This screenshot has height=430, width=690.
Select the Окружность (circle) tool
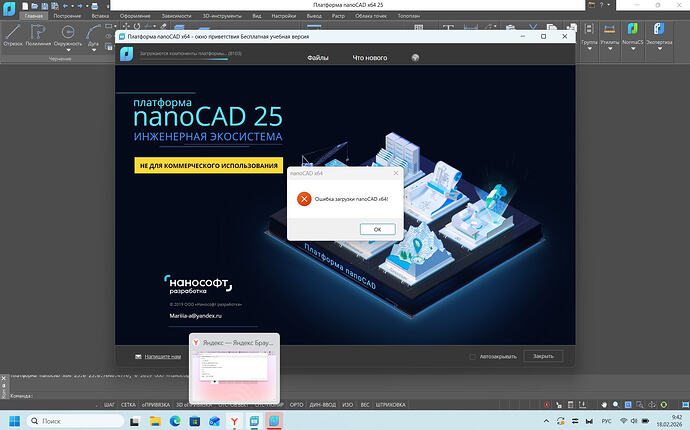[70, 36]
